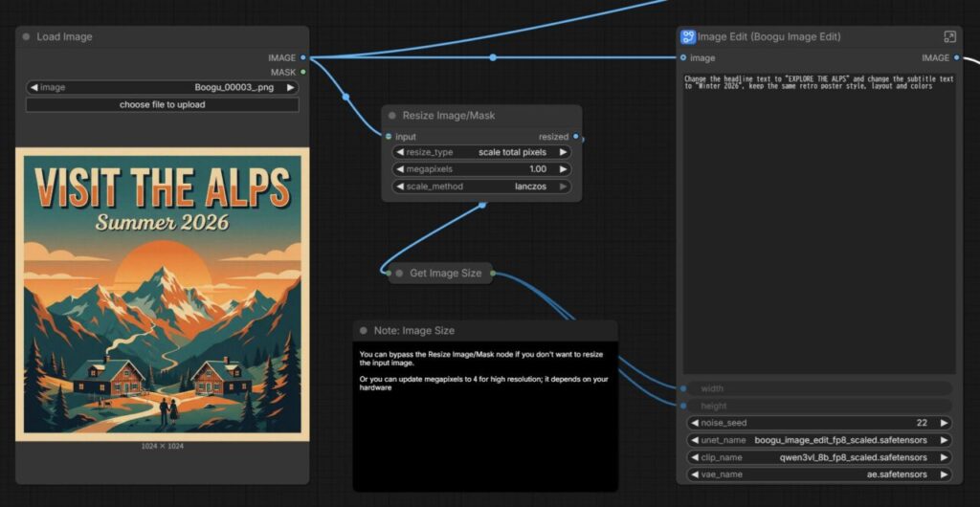Click the Get Image Size node title

click(446, 274)
